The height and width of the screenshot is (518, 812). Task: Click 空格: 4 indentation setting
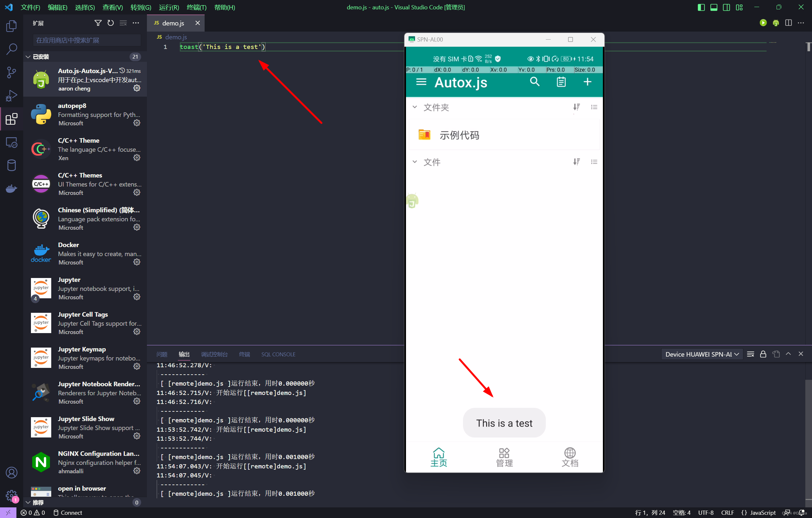[x=681, y=513]
